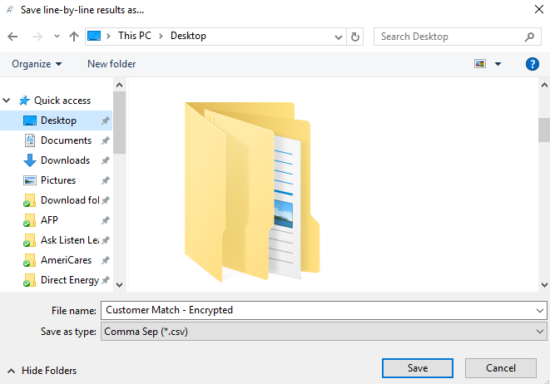This screenshot has height=384, width=550.
Task: Click navigation pane scroll down arrow
Action: click(119, 285)
